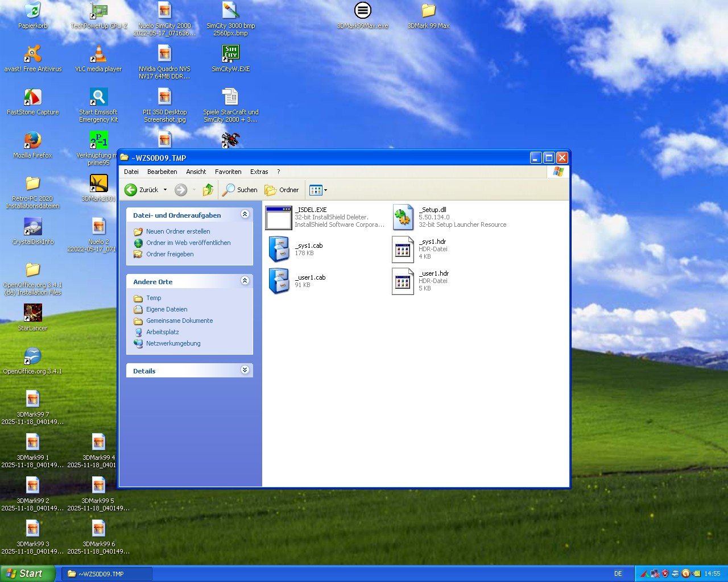Select the _user1.hdr file icon
The image size is (728, 582).
[403, 281]
